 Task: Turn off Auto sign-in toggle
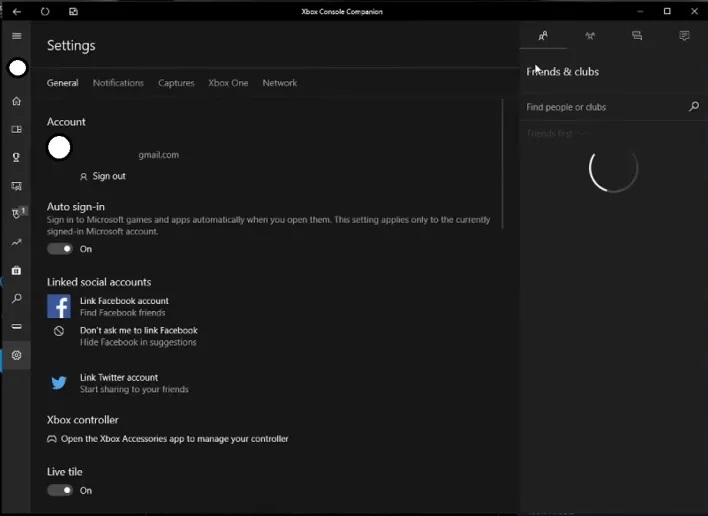pos(60,249)
